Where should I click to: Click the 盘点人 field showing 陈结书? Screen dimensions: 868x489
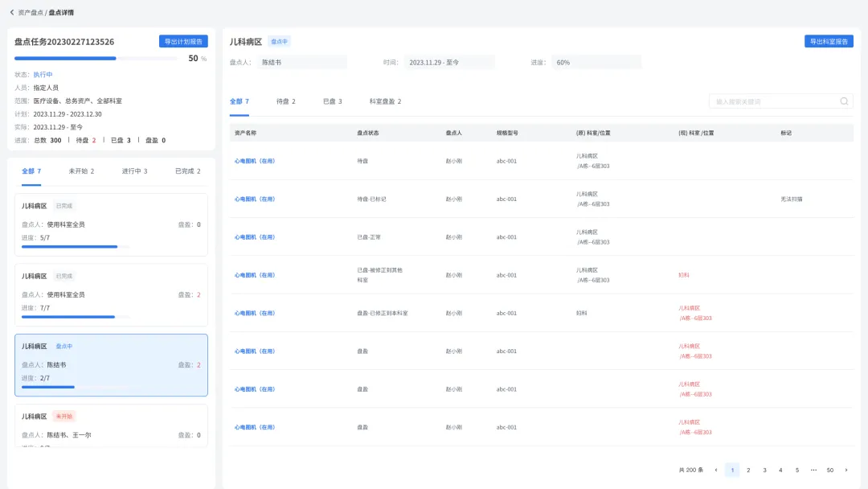tap(301, 63)
